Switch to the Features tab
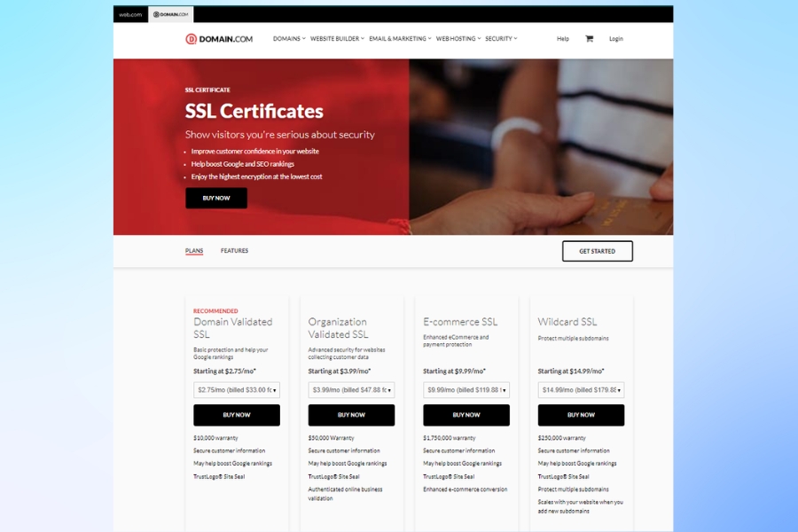Screen dimensions: 798x532 click(x=234, y=250)
